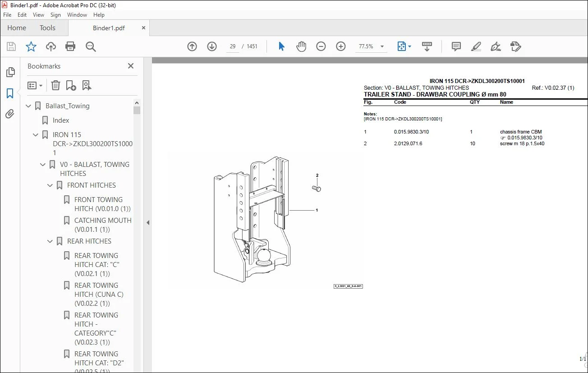This screenshot has height=373, width=588.
Task: Open the Fill and Sign pen tool
Action: tap(496, 46)
